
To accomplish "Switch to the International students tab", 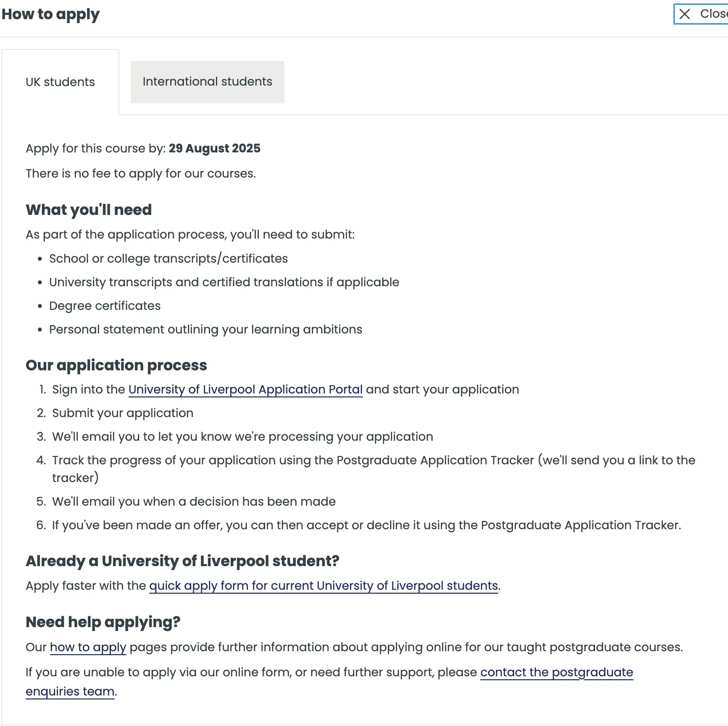I will pos(207,82).
